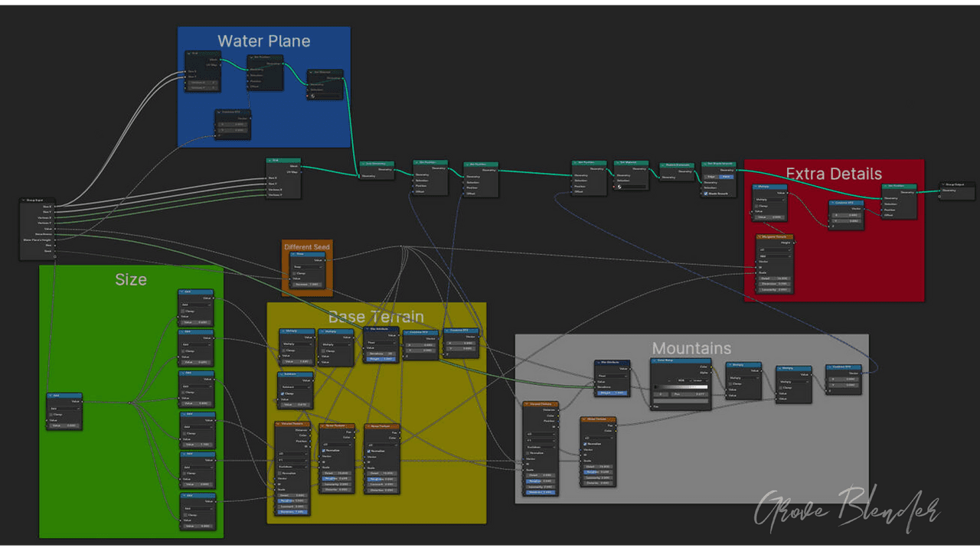Viewport: 980px width, 551px height.
Task: Select the "Water Plane" frame label
Action: 264,41
